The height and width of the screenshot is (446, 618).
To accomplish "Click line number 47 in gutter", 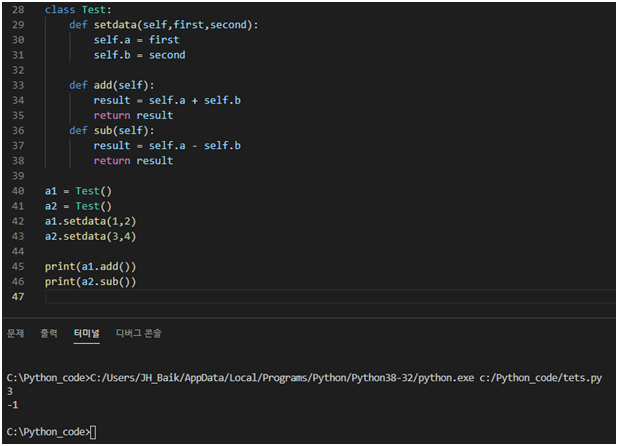I will (x=18, y=296).
